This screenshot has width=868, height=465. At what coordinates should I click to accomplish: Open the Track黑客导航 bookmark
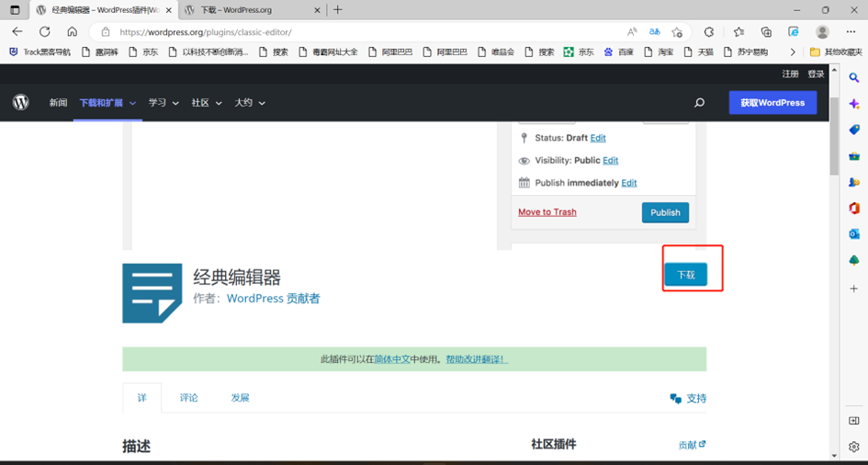pos(39,52)
